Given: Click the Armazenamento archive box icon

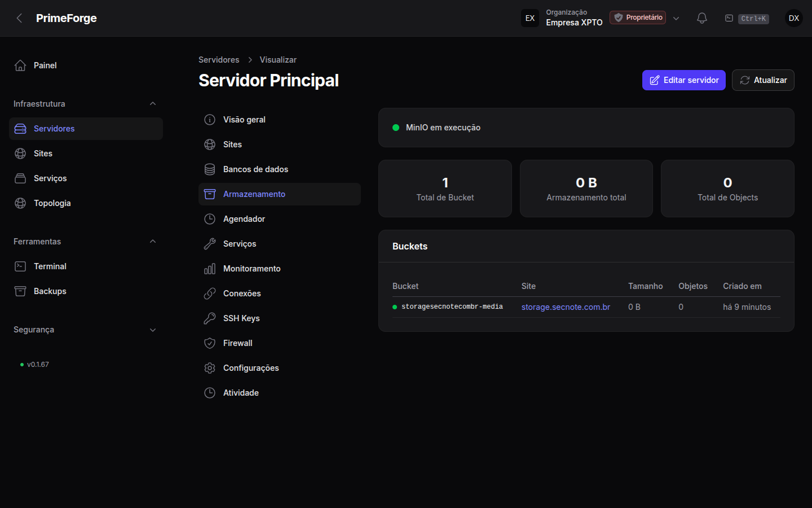Looking at the screenshot, I should 210,194.
